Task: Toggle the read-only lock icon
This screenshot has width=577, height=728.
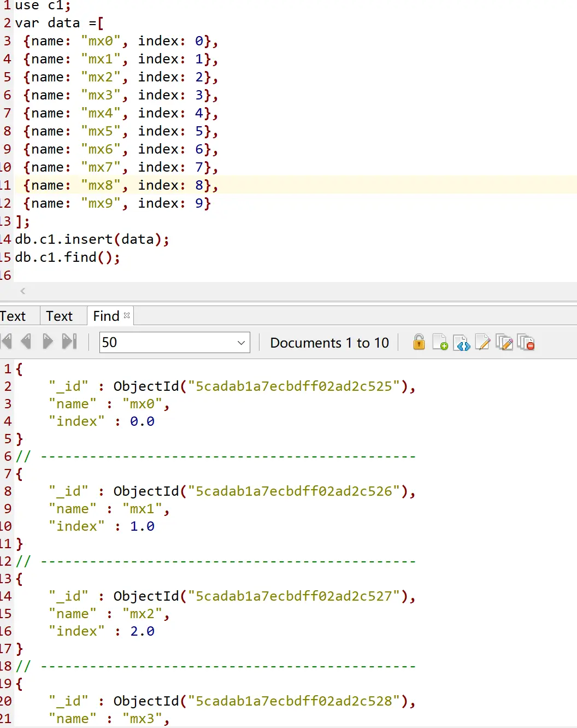Action: click(419, 342)
